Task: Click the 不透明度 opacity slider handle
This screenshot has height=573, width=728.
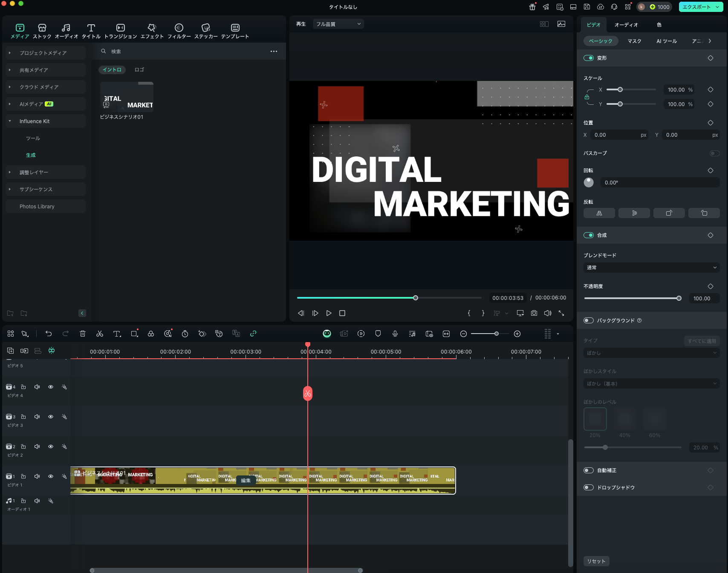Action: click(679, 298)
